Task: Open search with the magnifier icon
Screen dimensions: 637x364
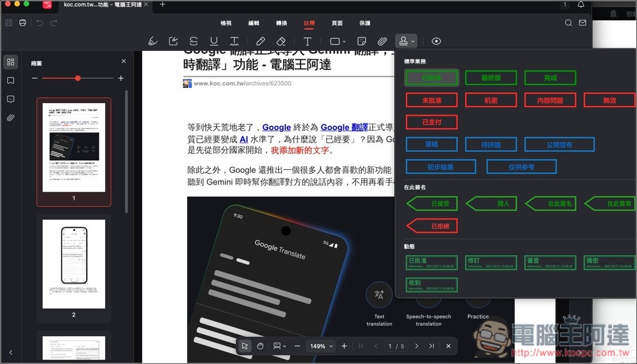Action: pyautogui.click(x=568, y=23)
